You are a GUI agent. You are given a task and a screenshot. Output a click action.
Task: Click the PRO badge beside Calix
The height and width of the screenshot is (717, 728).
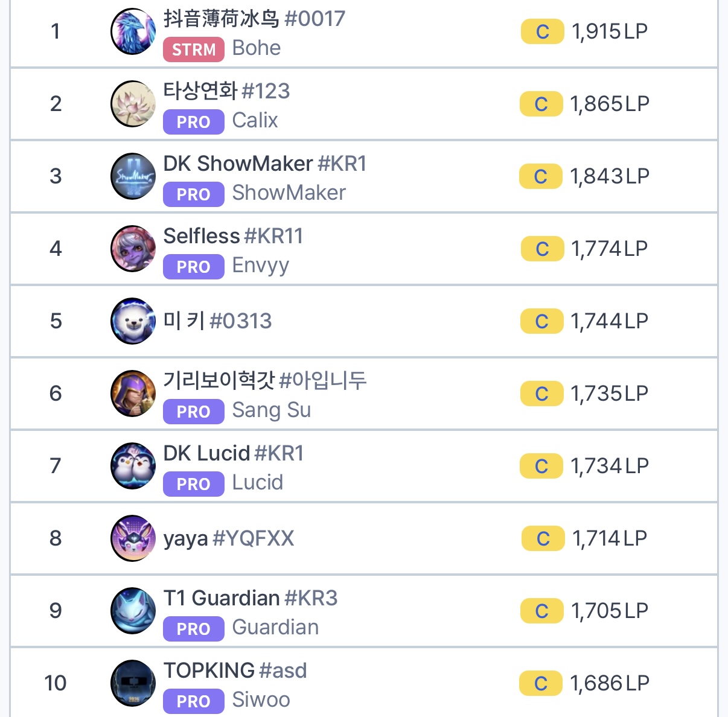[193, 122]
